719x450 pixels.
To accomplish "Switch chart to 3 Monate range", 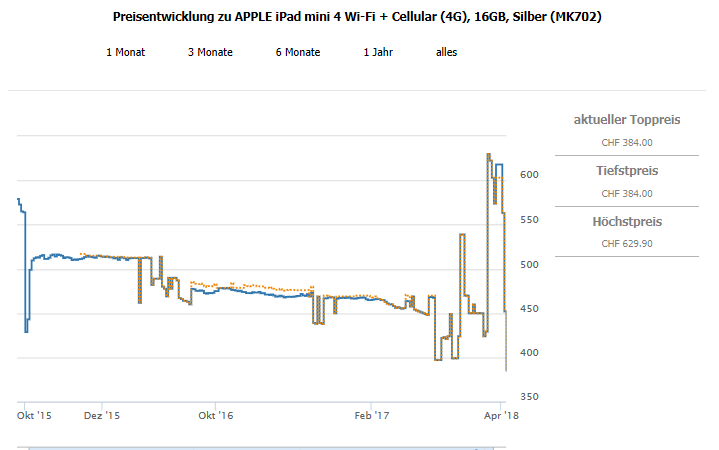I will 210,52.
